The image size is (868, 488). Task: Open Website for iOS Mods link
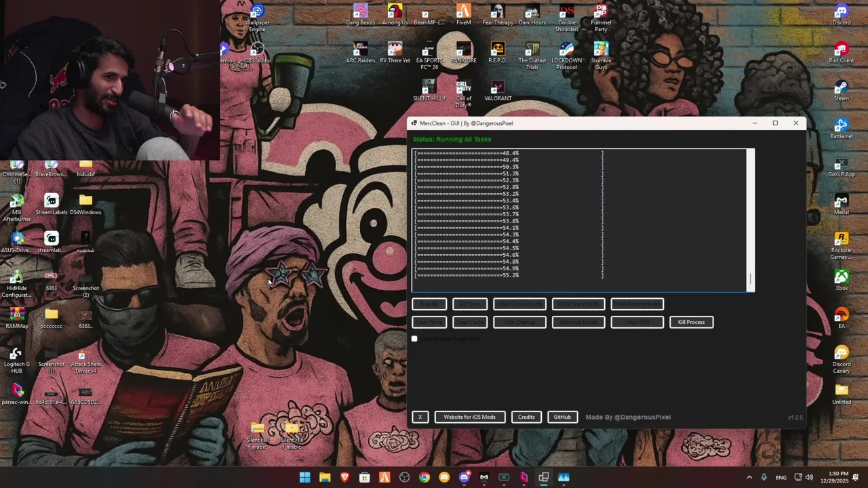pos(469,417)
